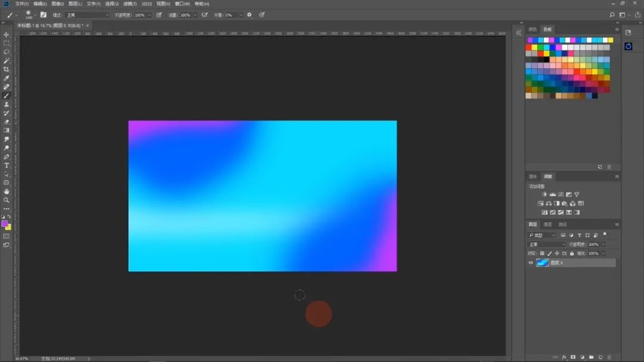The height and width of the screenshot is (362, 644).
Task: Select the History Brush tool
Action: [6, 113]
